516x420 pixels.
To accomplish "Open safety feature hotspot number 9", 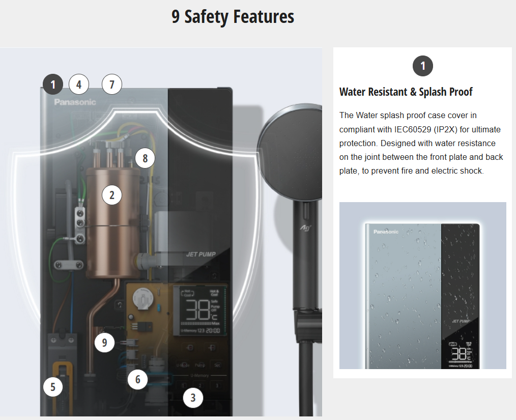I will pos(105,342).
